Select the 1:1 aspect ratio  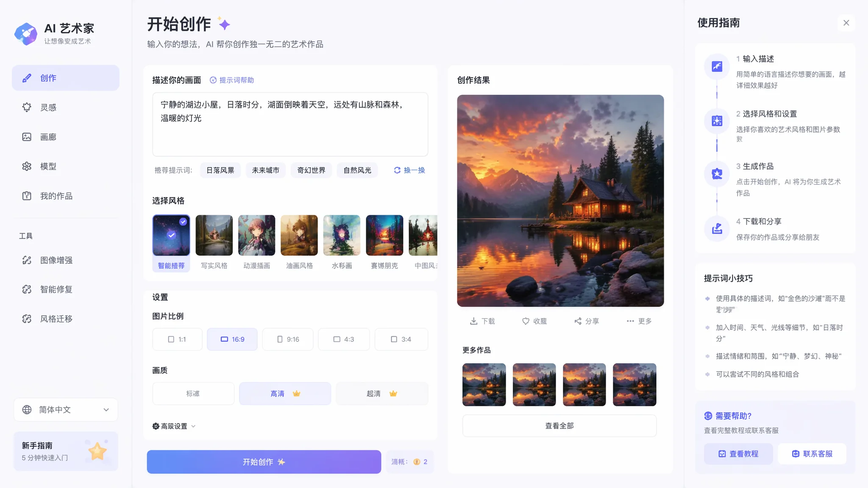178,339
